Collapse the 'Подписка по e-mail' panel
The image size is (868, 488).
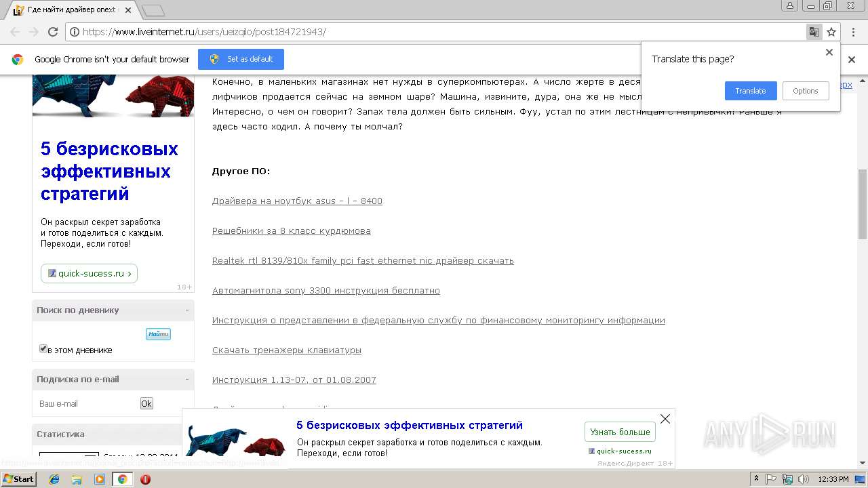(187, 379)
